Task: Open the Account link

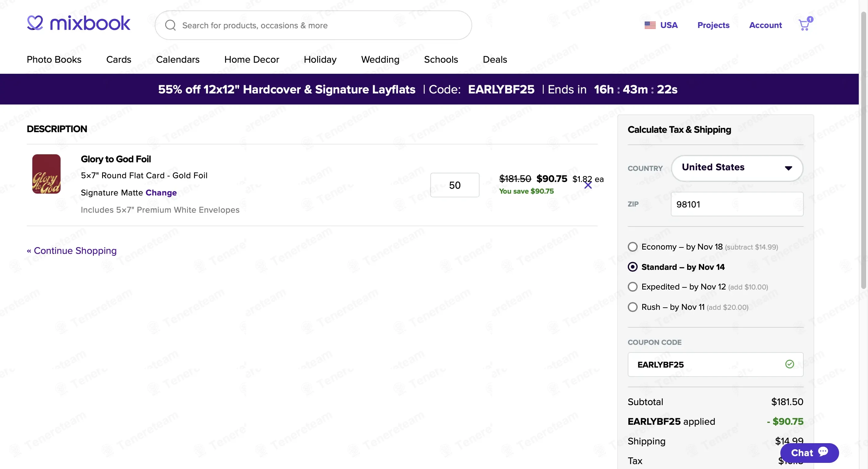Action: click(765, 25)
